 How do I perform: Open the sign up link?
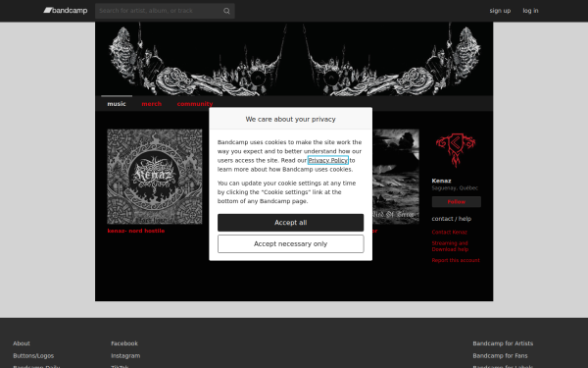pos(500,11)
